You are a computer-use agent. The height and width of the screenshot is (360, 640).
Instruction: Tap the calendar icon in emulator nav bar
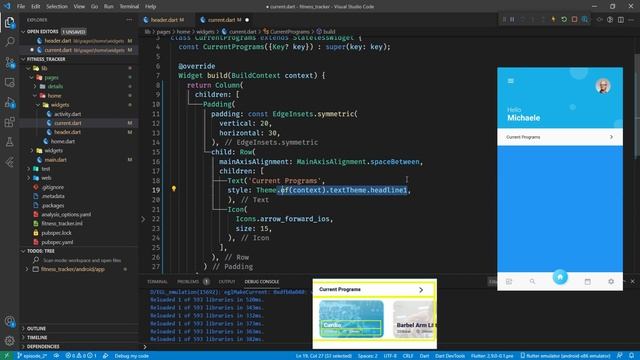pyautogui.click(x=587, y=281)
